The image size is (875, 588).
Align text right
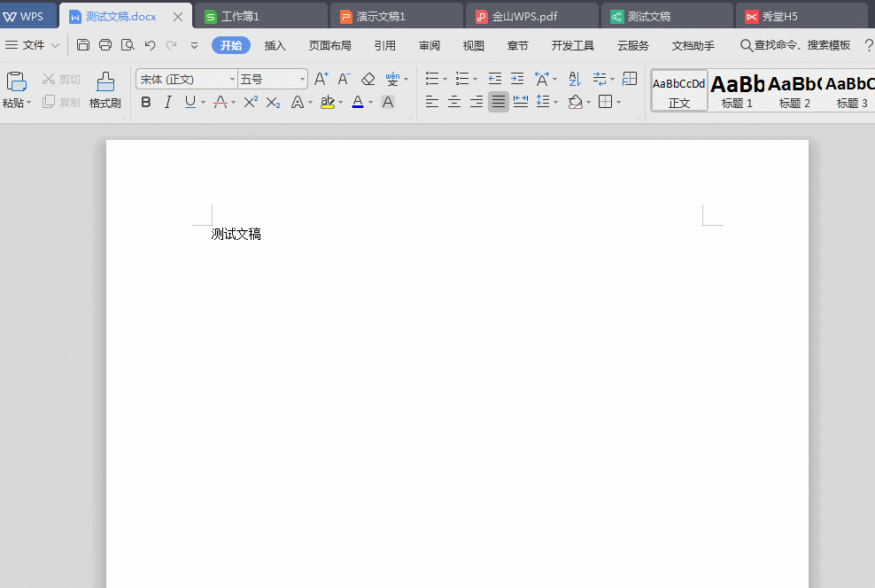pyautogui.click(x=476, y=102)
